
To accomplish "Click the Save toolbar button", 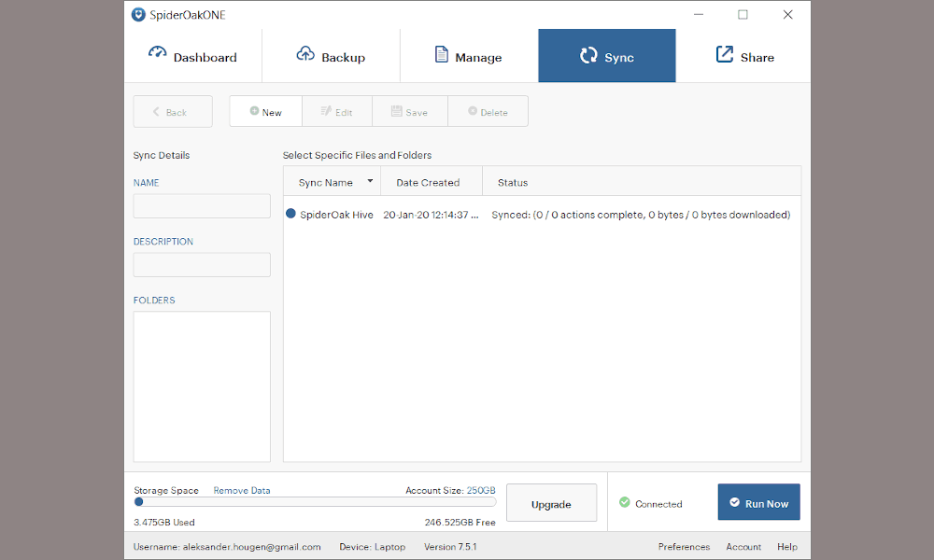I will click(x=410, y=111).
